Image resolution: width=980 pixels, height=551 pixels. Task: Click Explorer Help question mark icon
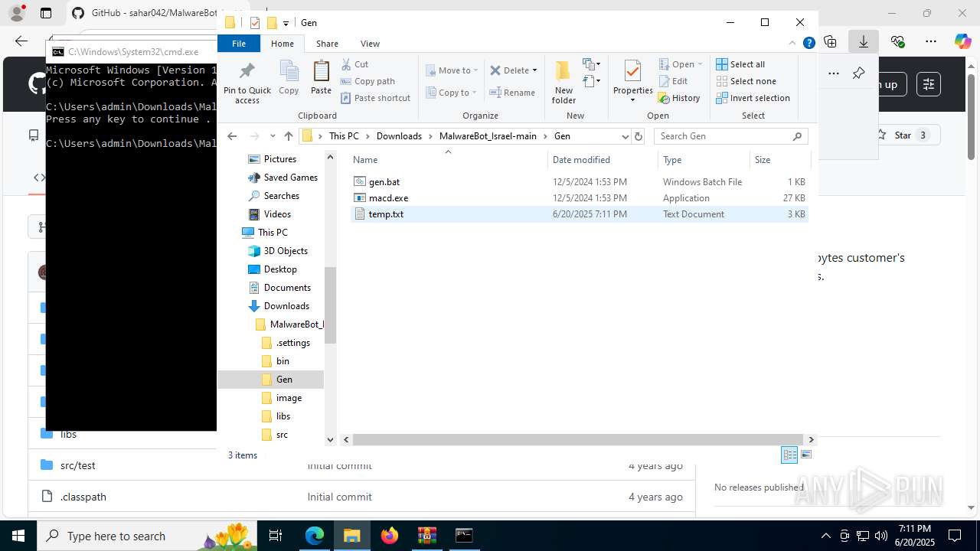click(x=808, y=44)
